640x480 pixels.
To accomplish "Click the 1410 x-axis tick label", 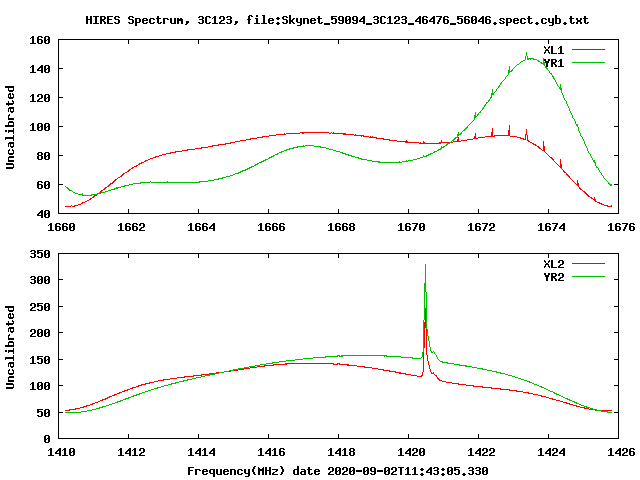I will [x=61, y=452].
